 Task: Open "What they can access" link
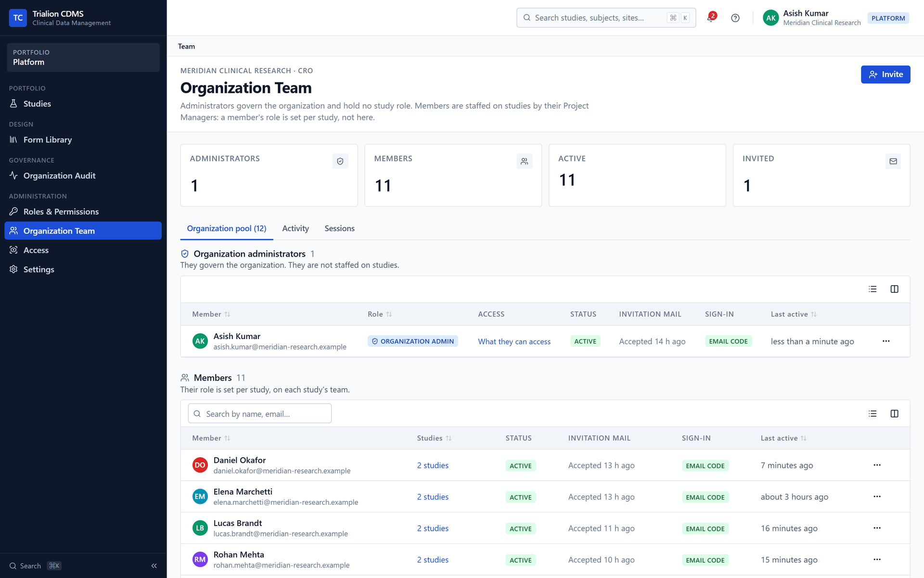point(514,342)
